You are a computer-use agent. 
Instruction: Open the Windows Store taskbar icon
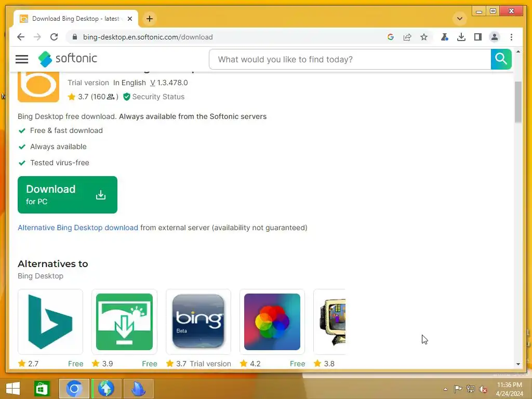(x=42, y=389)
